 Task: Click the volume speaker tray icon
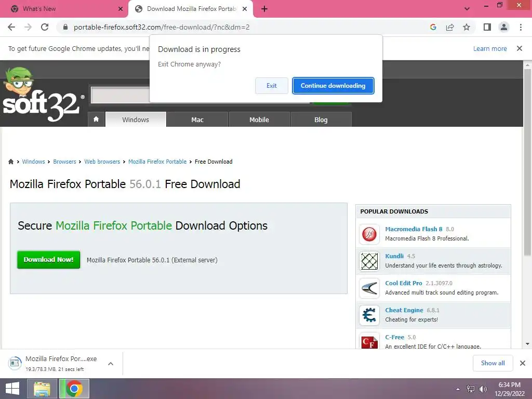[483, 389]
